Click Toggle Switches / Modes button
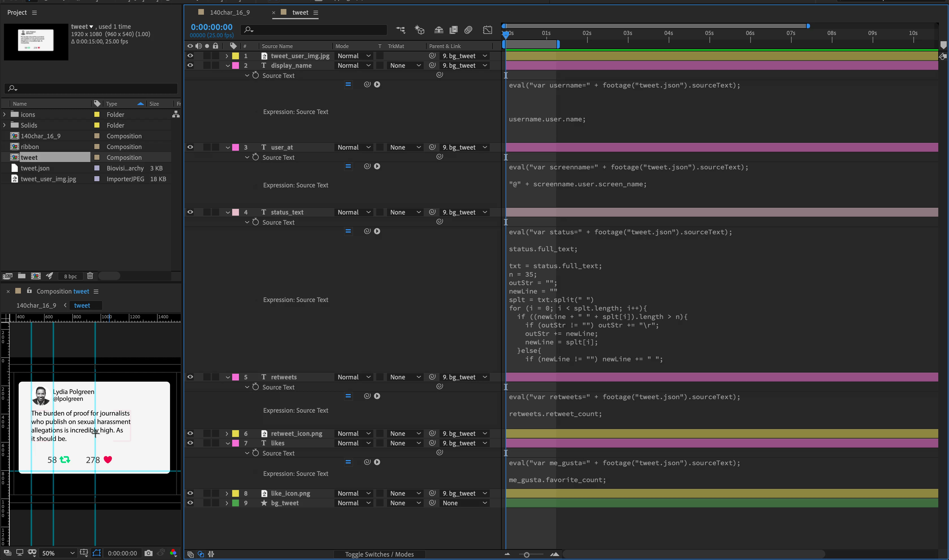The height and width of the screenshot is (560, 949). 379,554
